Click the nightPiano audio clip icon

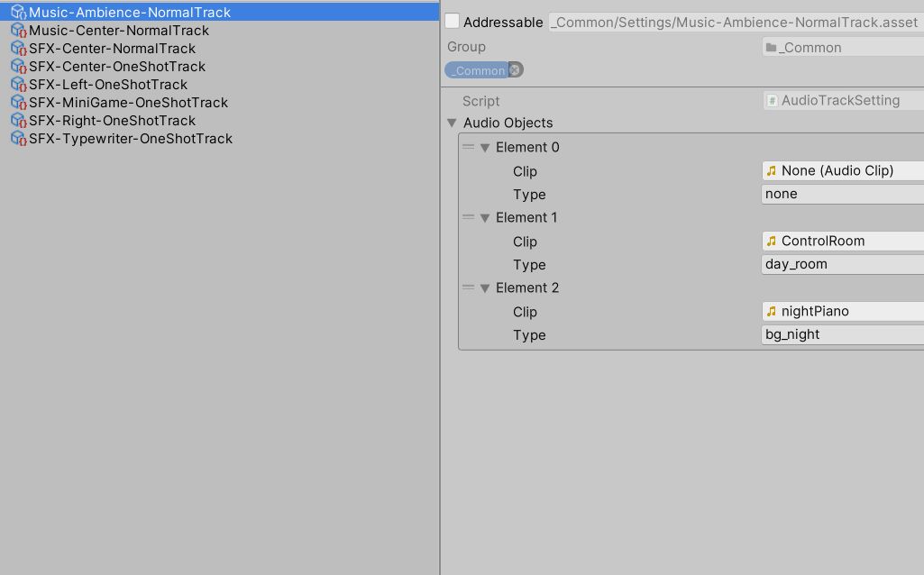pyautogui.click(x=772, y=312)
